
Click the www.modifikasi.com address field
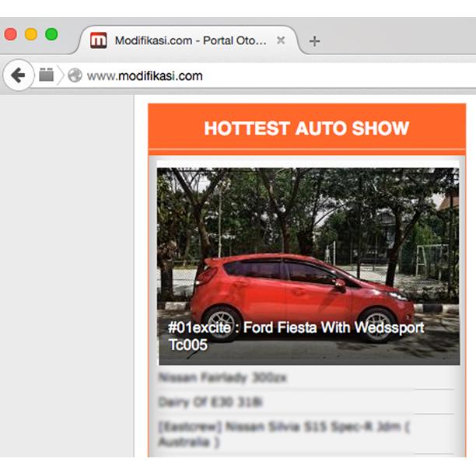[x=145, y=76]
